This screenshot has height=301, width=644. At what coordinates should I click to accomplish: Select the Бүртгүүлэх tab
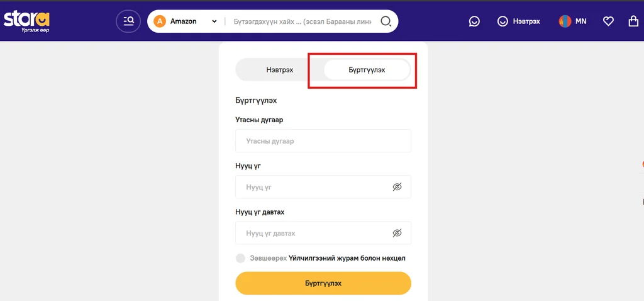pyautogui.click(x=367, y=70)
